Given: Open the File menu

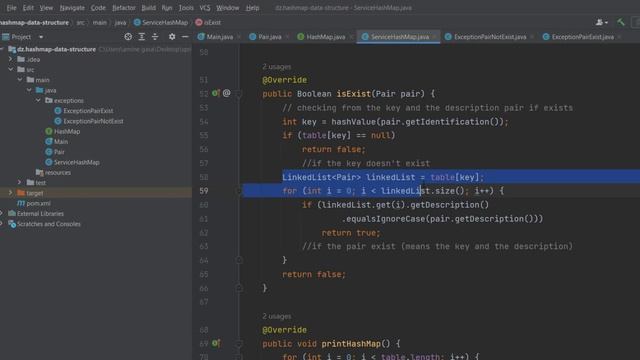Looking at the screenshot, I should pyautogui.click(x=11, y=8).
